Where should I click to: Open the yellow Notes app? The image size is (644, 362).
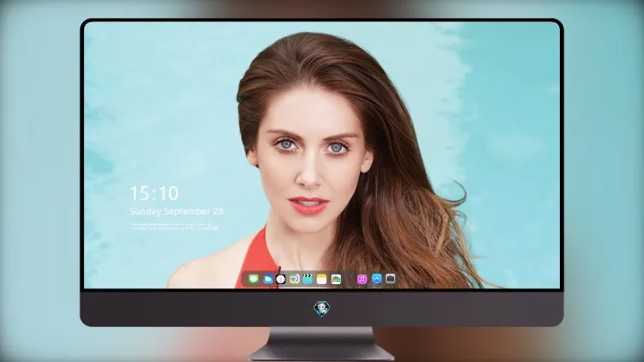[322, 280]
